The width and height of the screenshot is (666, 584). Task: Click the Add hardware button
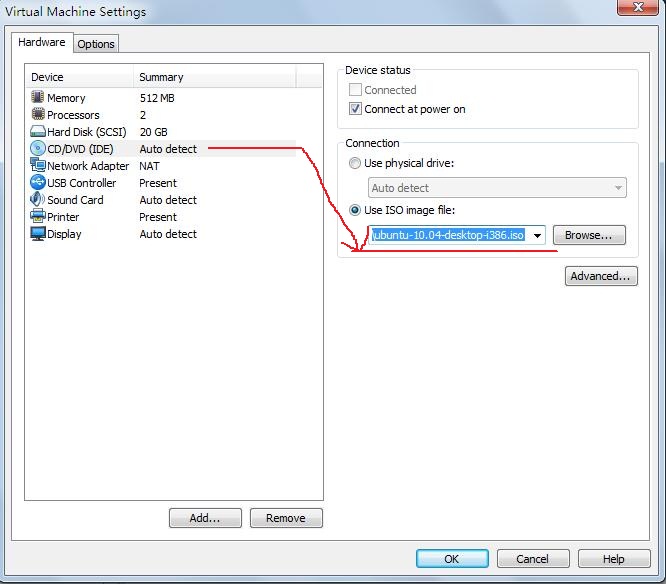click(205, 518)
